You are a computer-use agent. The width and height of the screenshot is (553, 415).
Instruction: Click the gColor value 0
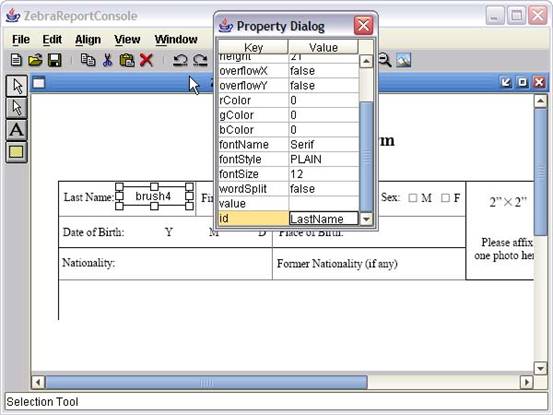point(323,115)
